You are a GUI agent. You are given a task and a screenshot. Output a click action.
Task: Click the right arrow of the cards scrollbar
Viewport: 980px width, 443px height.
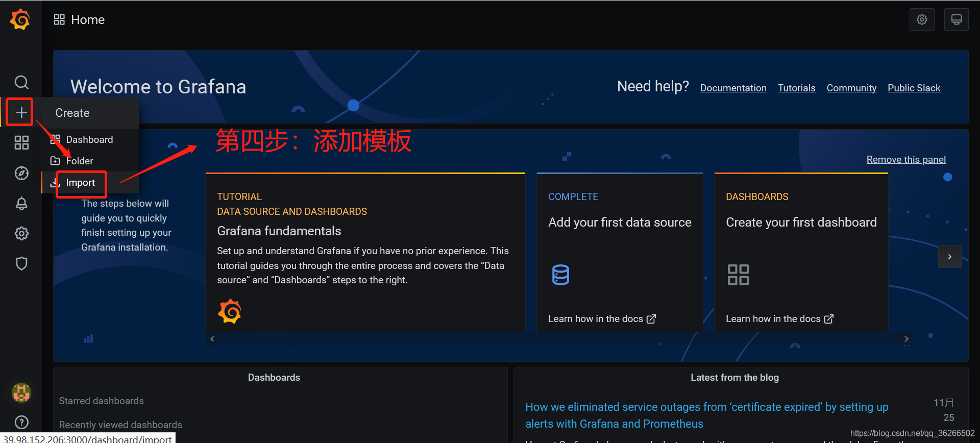pyautogui.click(x=906, y=338)
